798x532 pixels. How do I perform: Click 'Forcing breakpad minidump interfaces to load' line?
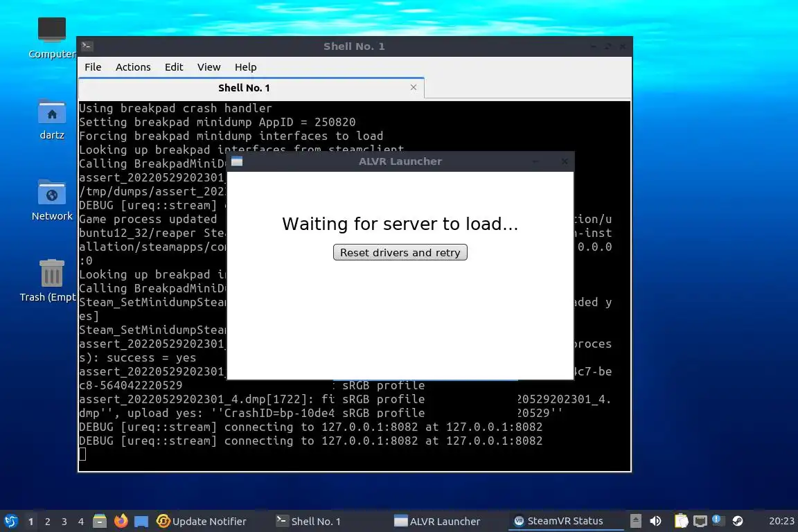point(231,136)
